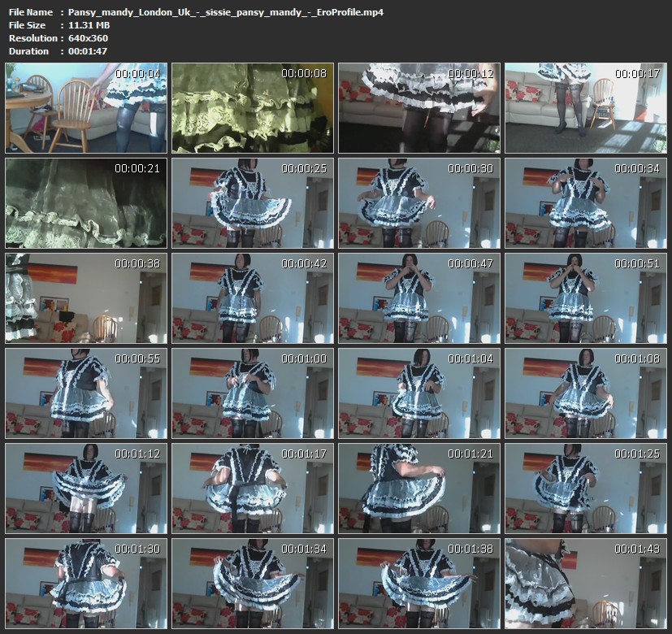Click the thumbnail marked 00:01:17
Viewport: 672px width, 634px height.
[252, 487]
